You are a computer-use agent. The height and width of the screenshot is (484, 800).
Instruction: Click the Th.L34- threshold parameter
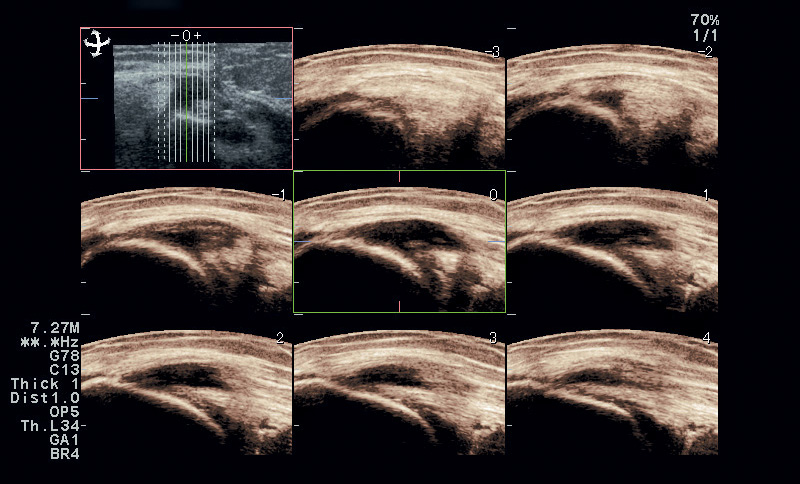pos(50,426)
